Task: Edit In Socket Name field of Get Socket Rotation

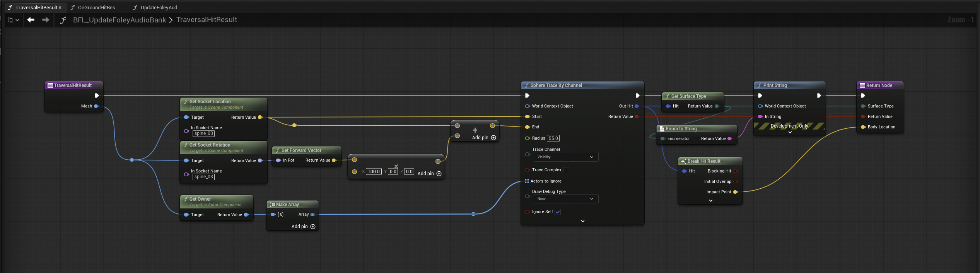Action: click(x=204, y=177)
